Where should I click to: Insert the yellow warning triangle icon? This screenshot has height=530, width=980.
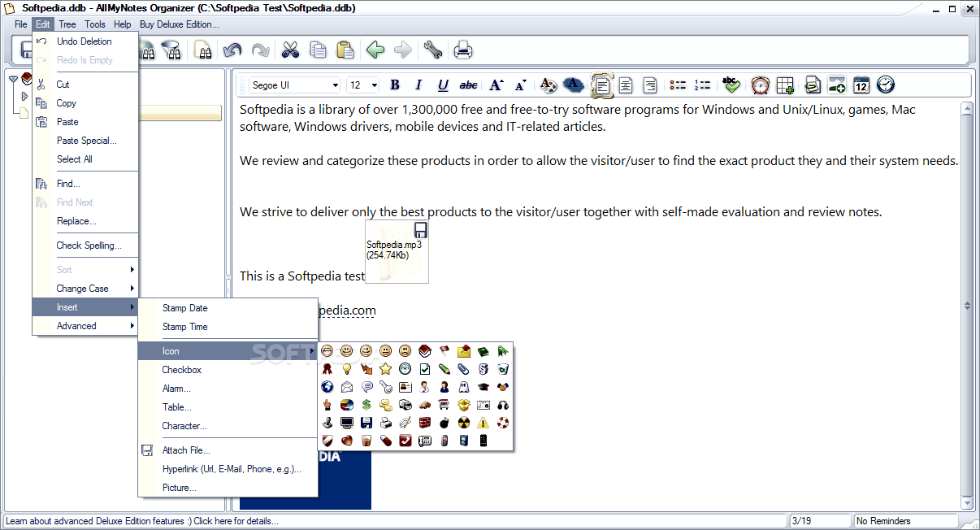click(x=483, y=423)
